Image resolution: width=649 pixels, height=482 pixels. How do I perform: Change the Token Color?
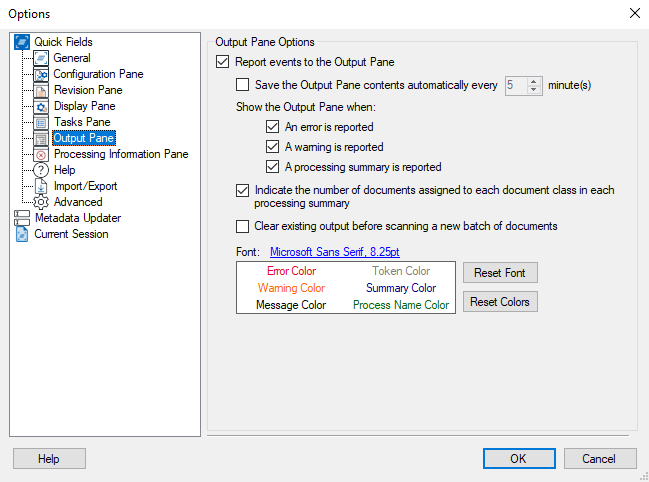401,271
